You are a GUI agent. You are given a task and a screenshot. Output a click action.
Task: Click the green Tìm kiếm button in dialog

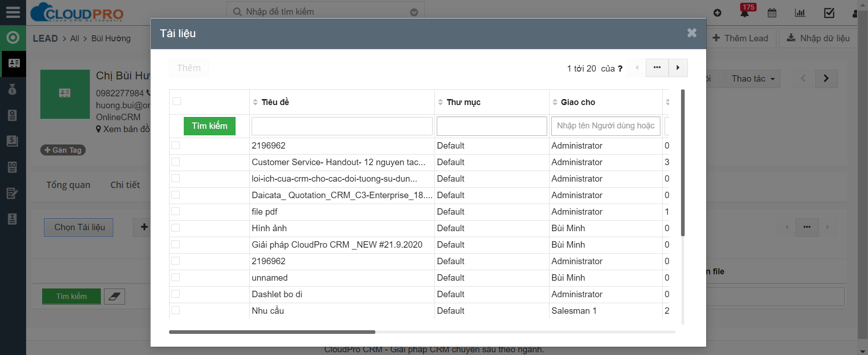click(209, 126)
